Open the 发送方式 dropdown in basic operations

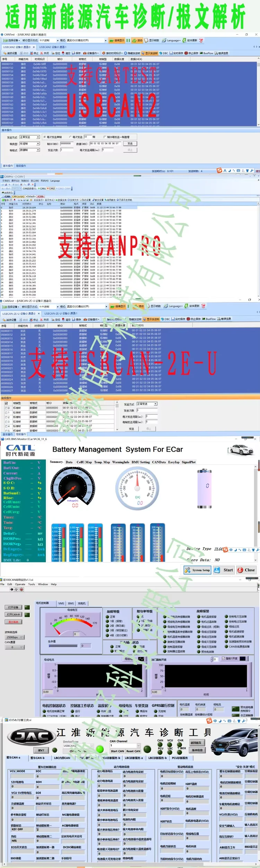(30, 137)
